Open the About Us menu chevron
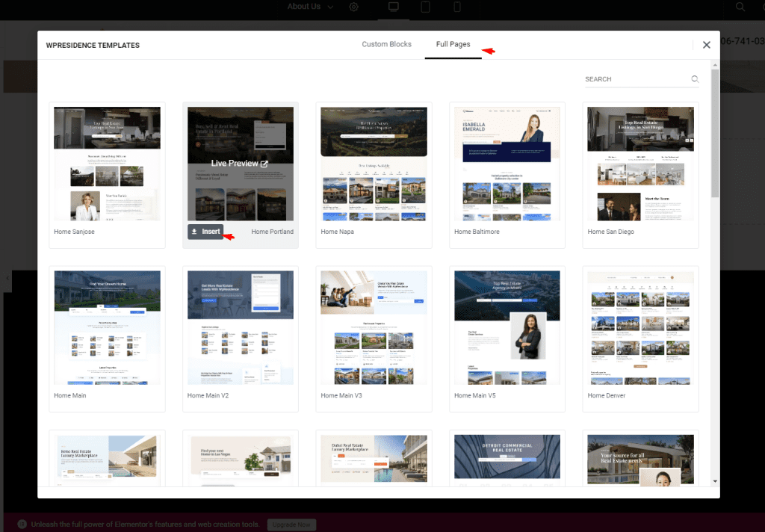This screenshot has height=532, width=765. click(329, 7)
